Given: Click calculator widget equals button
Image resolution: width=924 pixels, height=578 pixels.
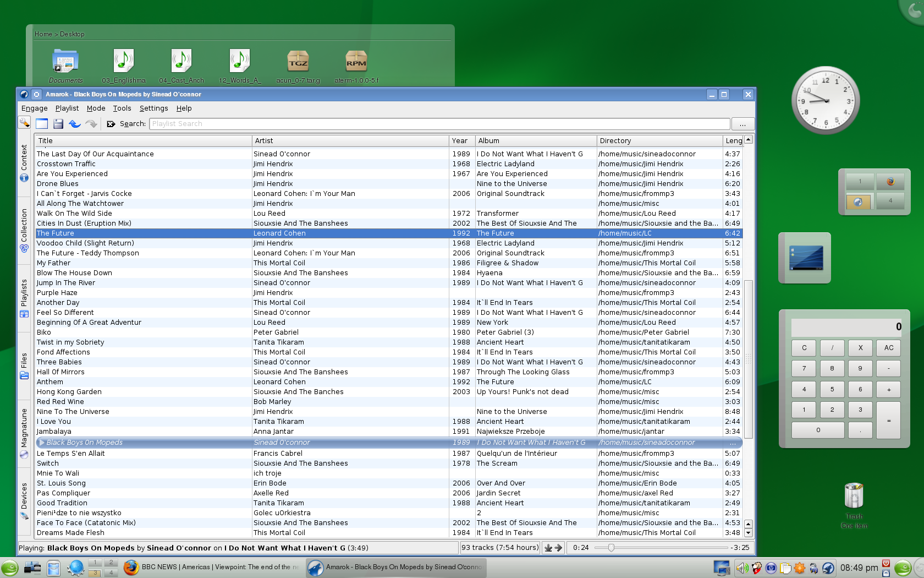Looking at the screenshot, I should pos(889,421).
